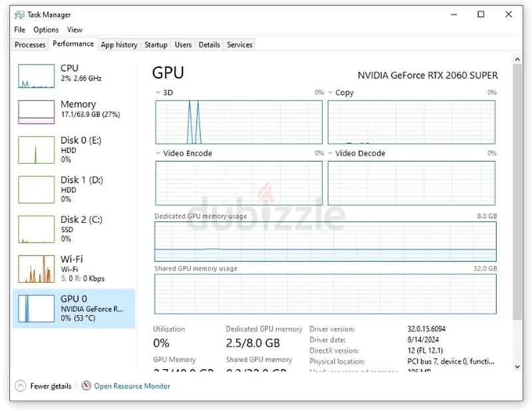Switch to the Processes tab
Viewport: 532px width, 411px height.
click(x=30, y=45)
